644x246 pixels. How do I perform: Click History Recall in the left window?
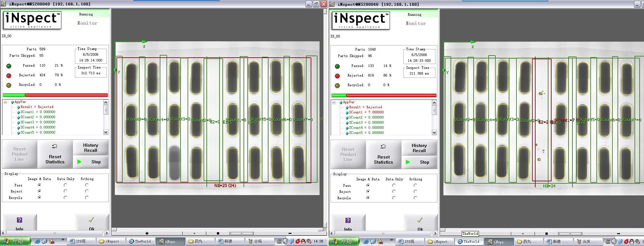(91, 148)
